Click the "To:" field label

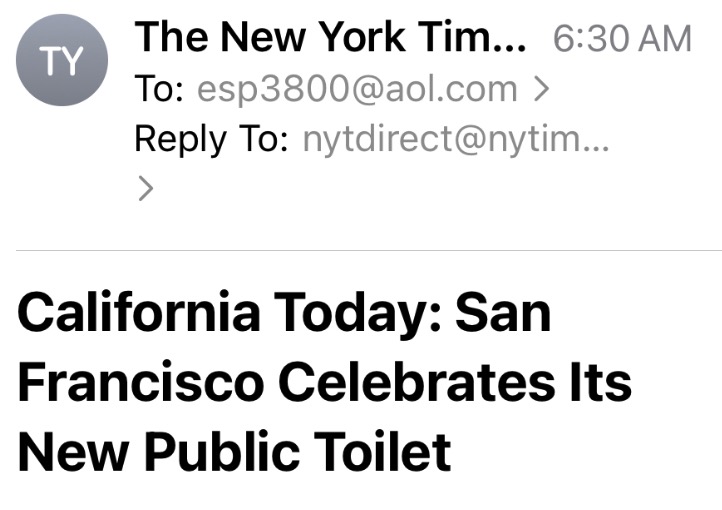coord(158,89)
